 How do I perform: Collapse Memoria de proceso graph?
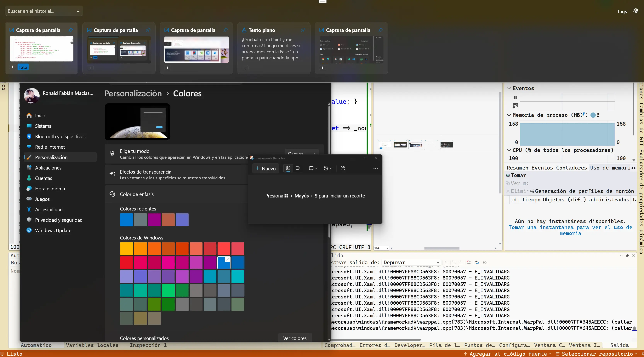[509, 115]
